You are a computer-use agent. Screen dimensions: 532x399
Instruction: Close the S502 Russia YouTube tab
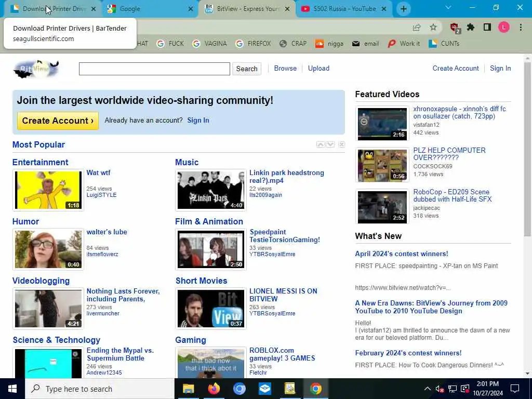pos(384,9)
